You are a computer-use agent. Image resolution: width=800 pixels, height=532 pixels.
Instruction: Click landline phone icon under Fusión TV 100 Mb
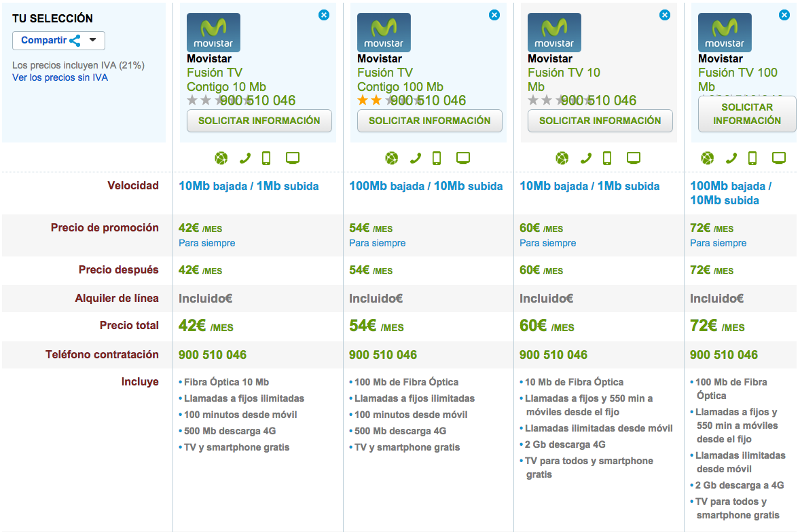pos(731,159)
